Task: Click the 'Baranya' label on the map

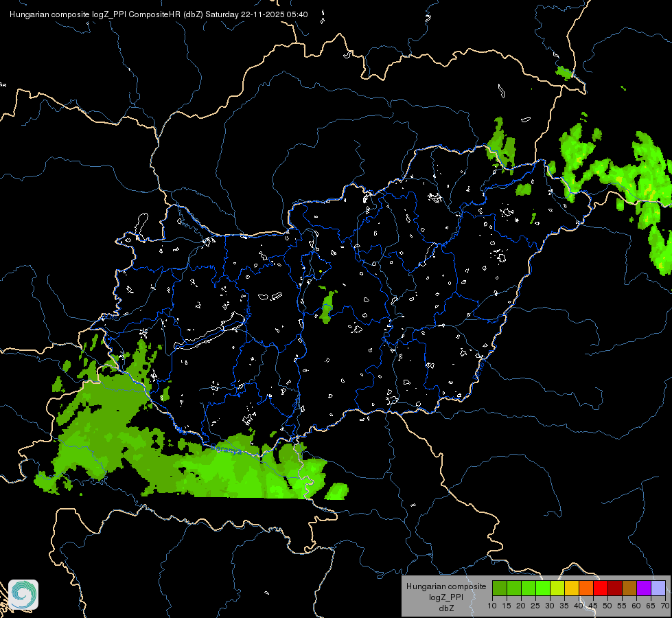Action: [227, 450]
